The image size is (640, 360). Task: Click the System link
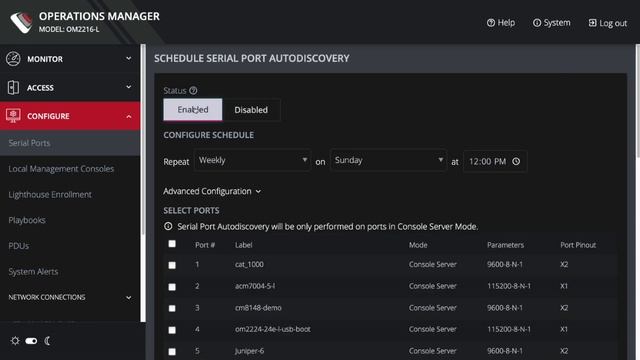(551, 23)
